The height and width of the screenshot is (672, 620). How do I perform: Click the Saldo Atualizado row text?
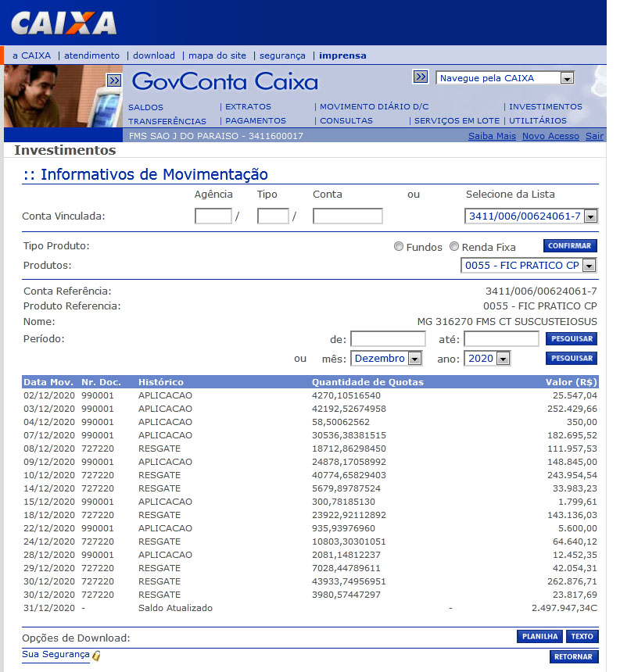tap(175, 608)
